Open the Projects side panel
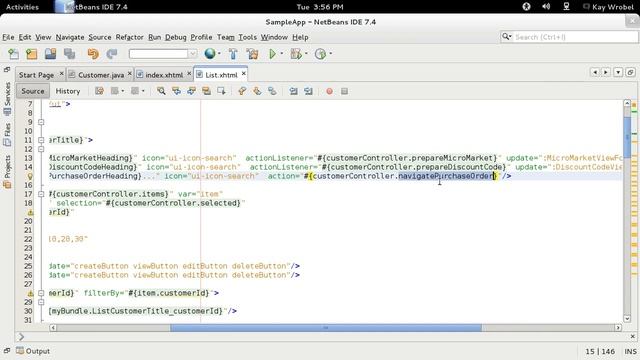This screenshot has width=640, height=360. point(7,171)
